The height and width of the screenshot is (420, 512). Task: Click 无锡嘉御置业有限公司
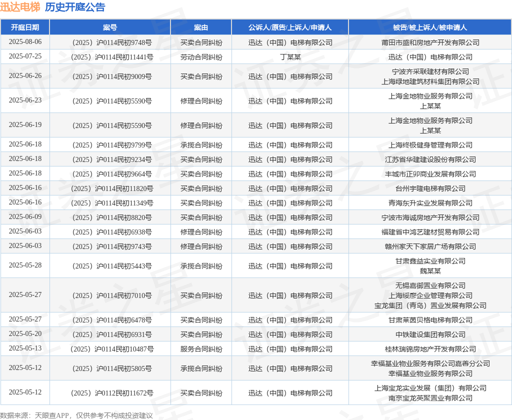[430, 285]
